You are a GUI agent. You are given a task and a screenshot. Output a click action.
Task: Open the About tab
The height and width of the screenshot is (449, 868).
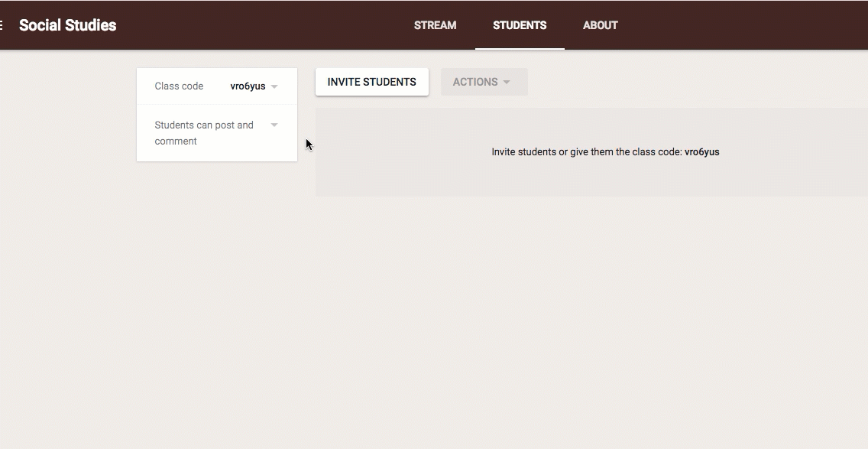(x=600, y=25)
